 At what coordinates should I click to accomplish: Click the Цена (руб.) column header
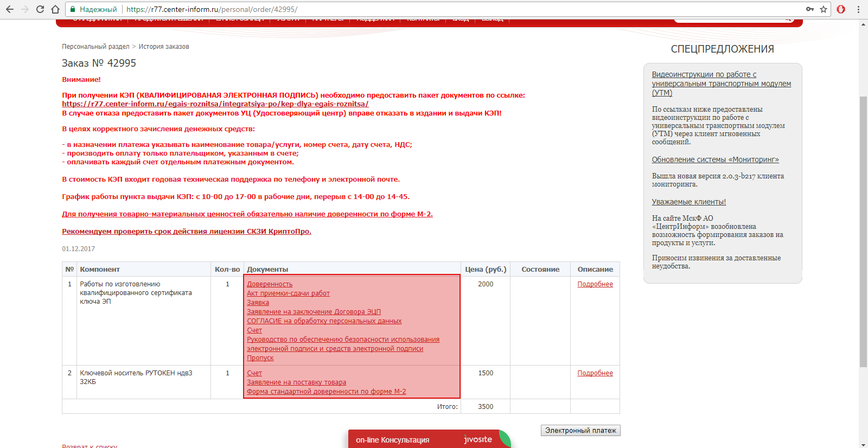pyautogui.click(x=486, y=270)
